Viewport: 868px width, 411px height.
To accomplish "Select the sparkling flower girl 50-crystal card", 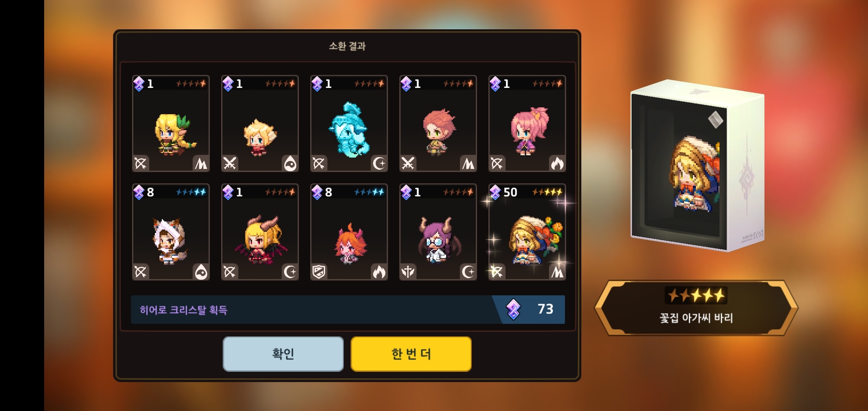I will click(527, 232).
